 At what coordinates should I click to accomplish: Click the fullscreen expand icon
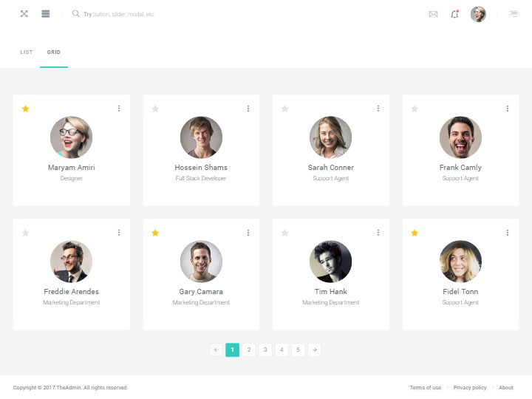coord(24,14)
